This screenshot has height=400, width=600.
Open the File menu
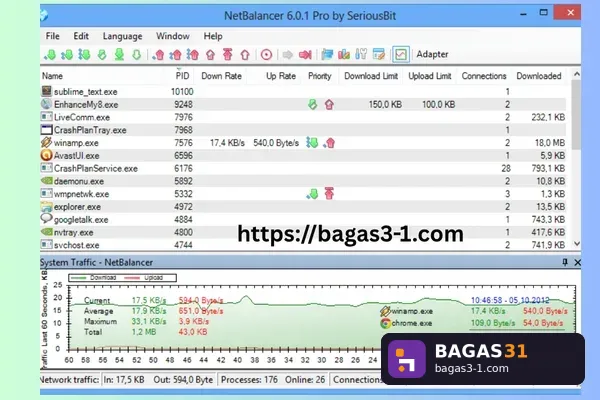(x=52, y=36)
